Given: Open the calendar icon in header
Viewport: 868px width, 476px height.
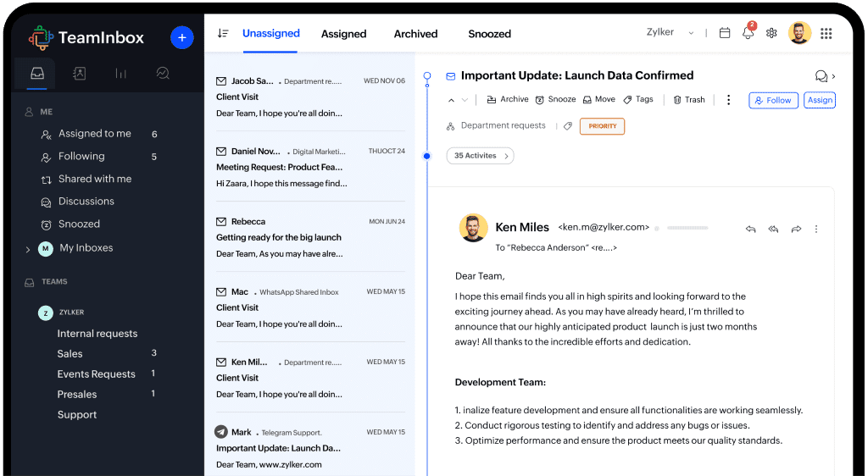Looking at the screenshot, I should pyautogui.click(x=724, y=33).
